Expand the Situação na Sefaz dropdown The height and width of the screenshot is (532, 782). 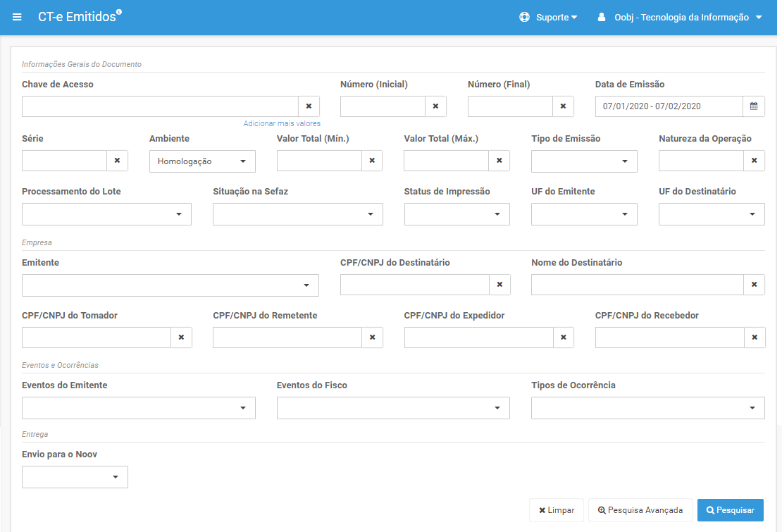(x=298, y=214)
